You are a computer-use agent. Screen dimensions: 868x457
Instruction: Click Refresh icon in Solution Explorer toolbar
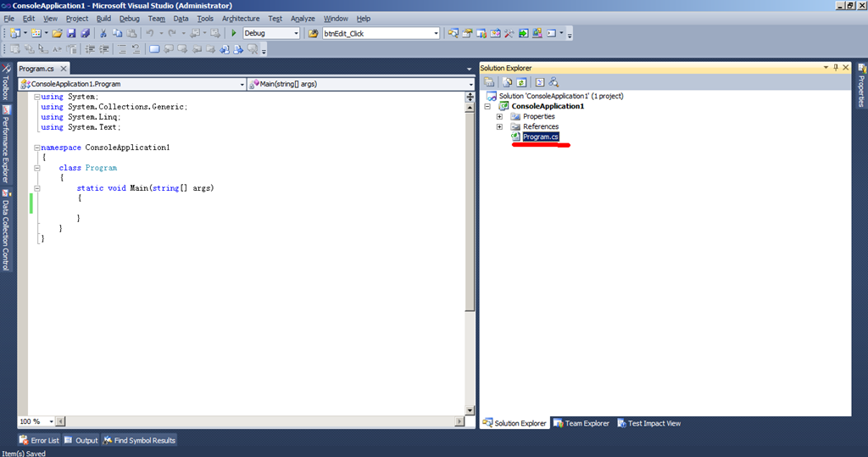522,82
